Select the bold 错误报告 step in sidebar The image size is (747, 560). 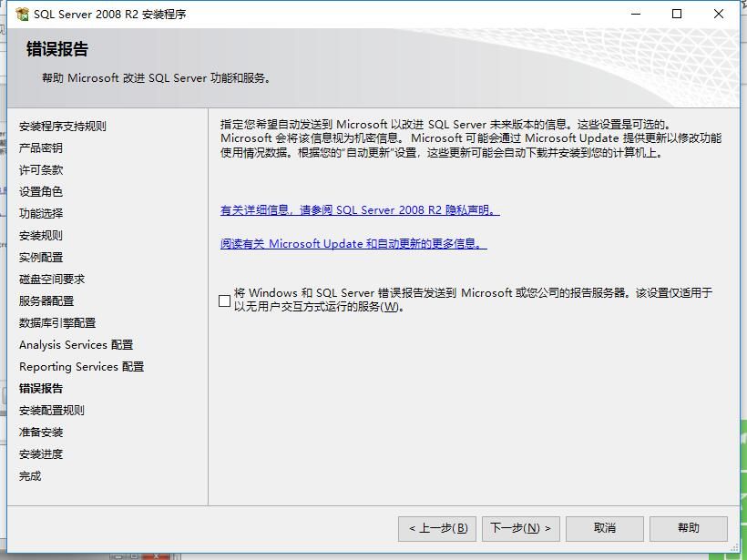(40, 389)
